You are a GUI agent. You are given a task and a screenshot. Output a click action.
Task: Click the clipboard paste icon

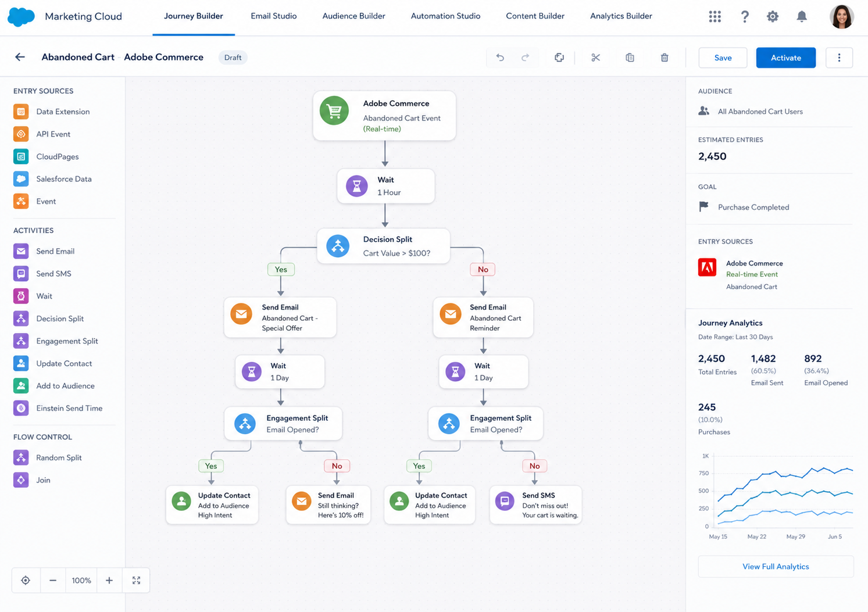(x=630, y=58)
